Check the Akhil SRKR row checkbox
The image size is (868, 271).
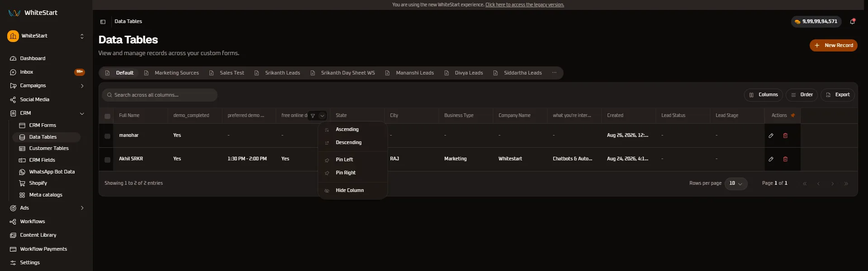[107, 159]
